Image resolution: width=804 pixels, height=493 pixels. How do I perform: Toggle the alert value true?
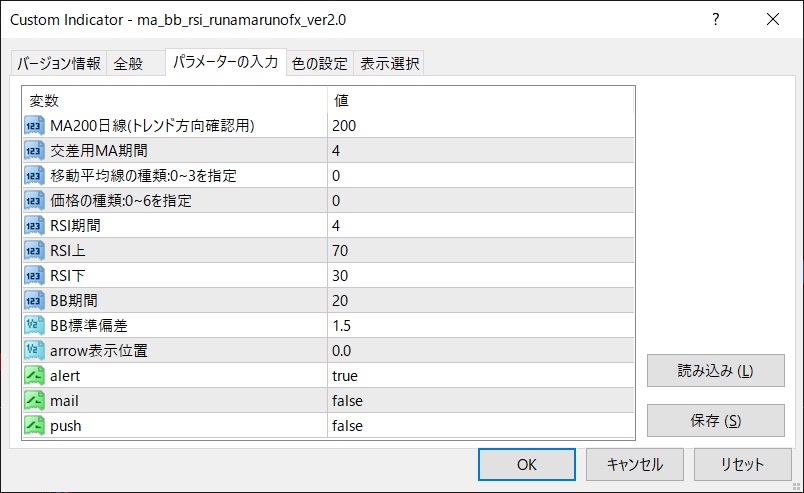tap(482, 376)
